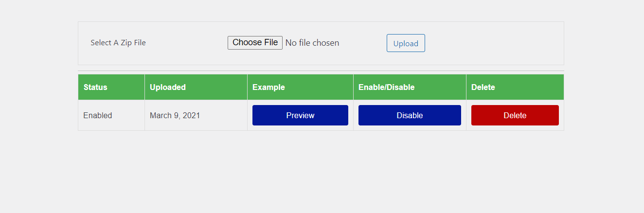Click the Delete column header
644x213 pixels.
click(483, 88)
